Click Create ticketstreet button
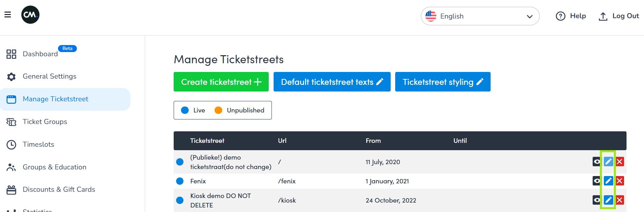The image size is (644, 212). click(221, 82)
